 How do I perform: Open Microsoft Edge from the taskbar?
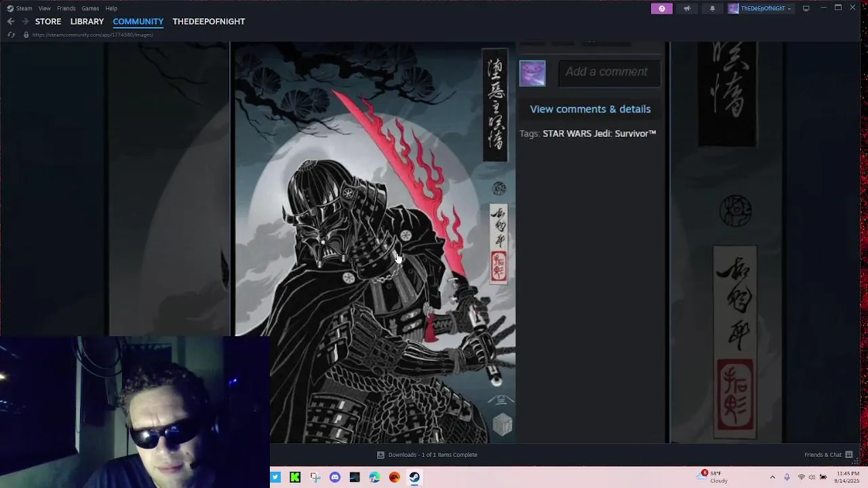click(x=374, y=477)
